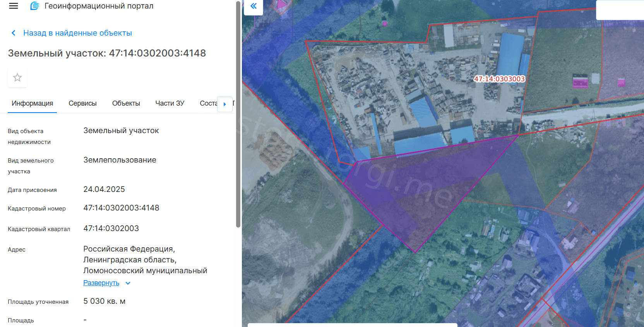Click the back chevron arrow icon
Screen dimensions: 644x327
(x=14, y=33)
